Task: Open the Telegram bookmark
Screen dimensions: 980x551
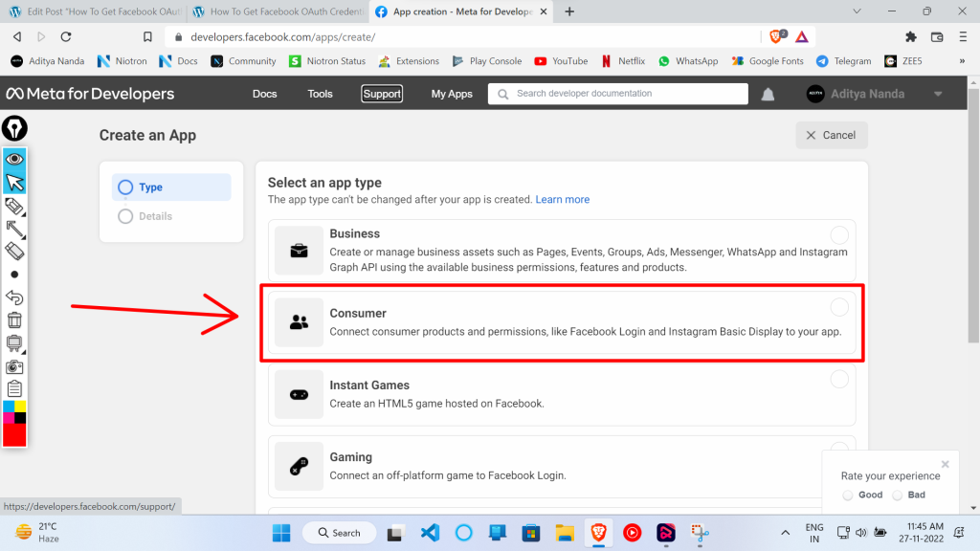Action: point(844,61)
